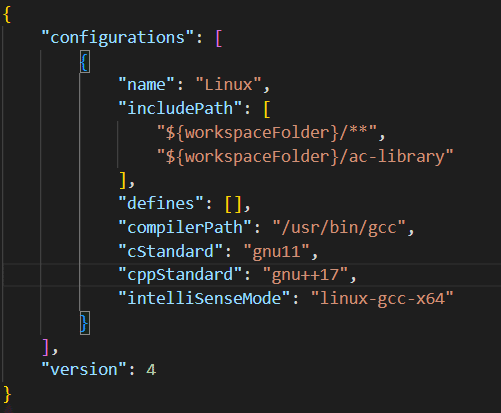Click the "compilerPath" key
The image size is (501, 413).
pos(185,228)
